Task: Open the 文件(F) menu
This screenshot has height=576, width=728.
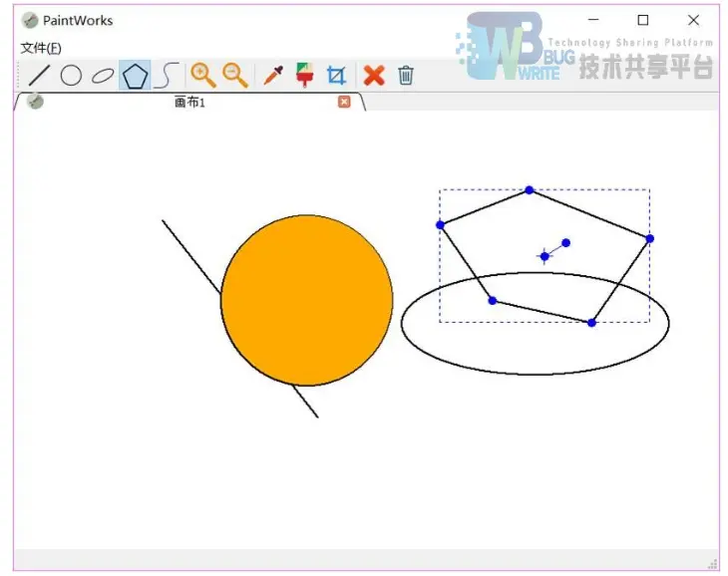Action: (41, 48)
